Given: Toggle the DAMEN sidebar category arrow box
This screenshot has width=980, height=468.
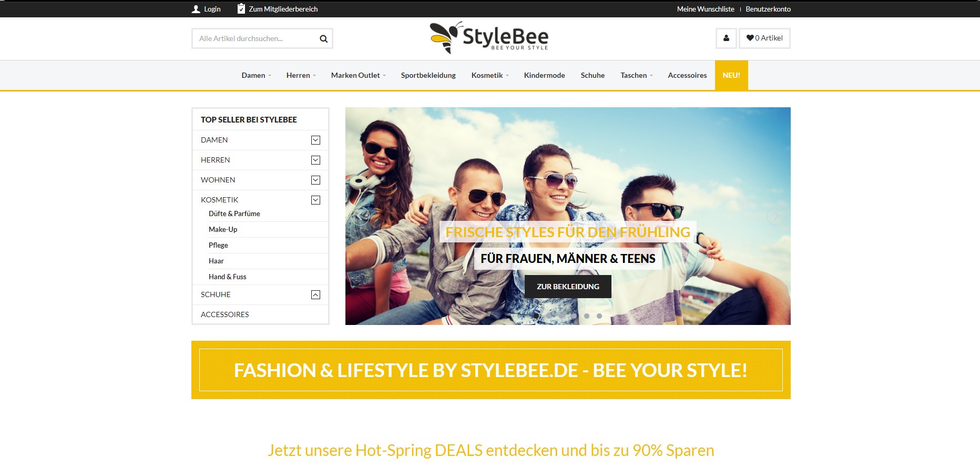Looking at the screenshot, I should tap(315, 140).
